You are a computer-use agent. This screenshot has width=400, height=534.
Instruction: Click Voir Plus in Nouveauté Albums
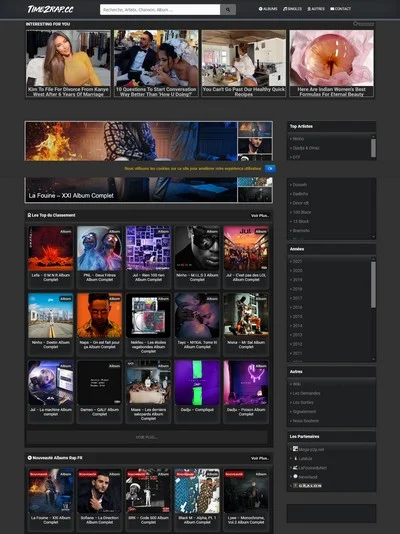pos(260,458)
